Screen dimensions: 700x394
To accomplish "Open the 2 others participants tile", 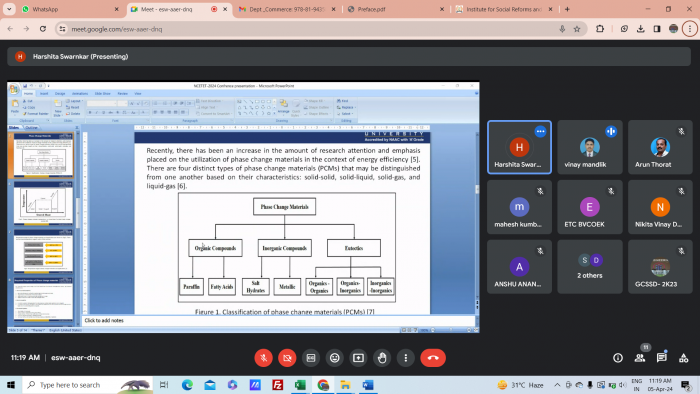I will (x=590, y=267).
